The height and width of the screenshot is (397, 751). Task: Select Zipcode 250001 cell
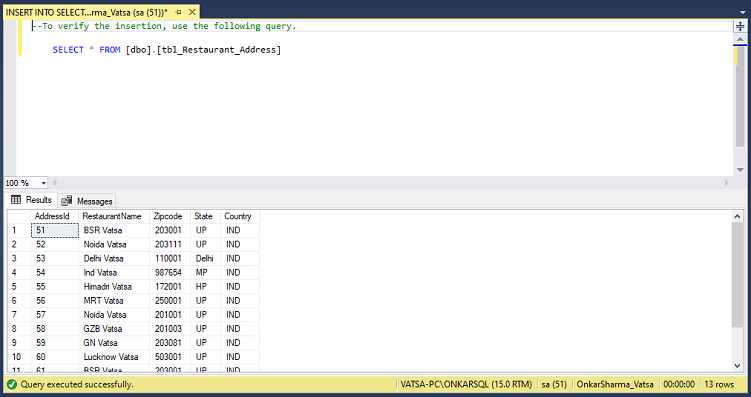pos(170,301)
